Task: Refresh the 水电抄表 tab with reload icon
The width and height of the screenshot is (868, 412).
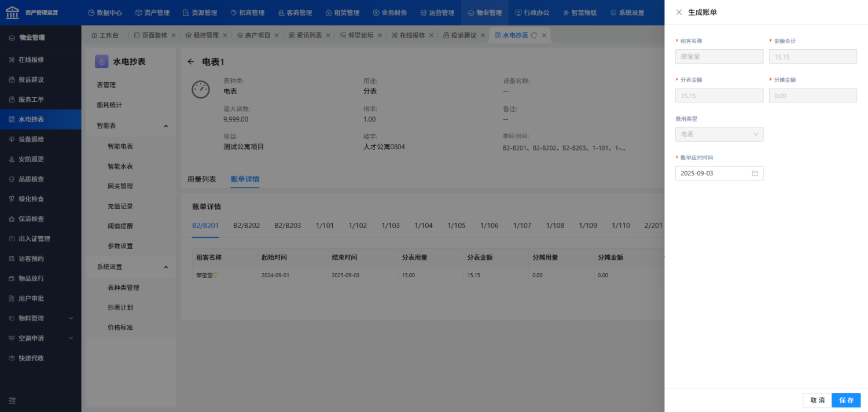Action: [534, 35]
